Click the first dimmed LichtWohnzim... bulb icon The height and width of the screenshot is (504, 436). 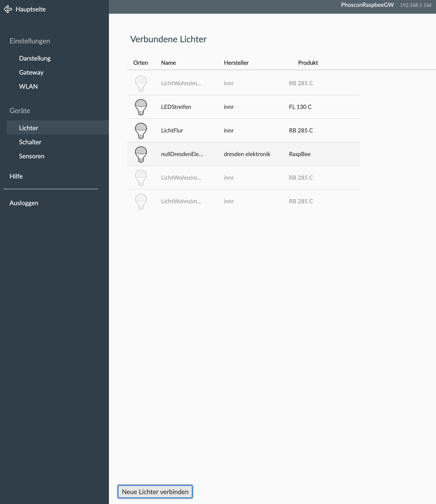click(141, 83)
